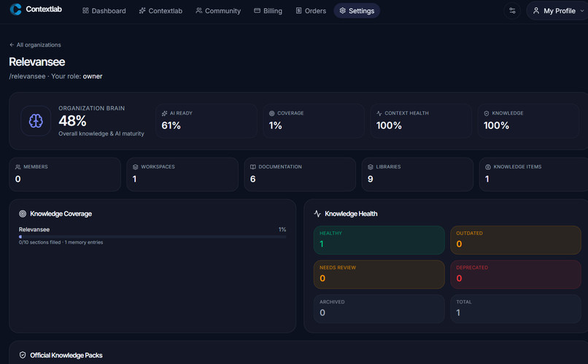Click the Workspaces layers icon
Viewport: 588px width, 364px height.
click(136, 167)
